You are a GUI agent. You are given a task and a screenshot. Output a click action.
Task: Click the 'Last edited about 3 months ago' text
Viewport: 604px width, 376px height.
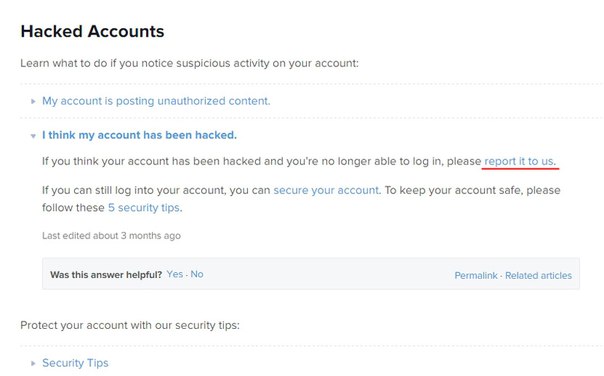click(x=111, y=235)
